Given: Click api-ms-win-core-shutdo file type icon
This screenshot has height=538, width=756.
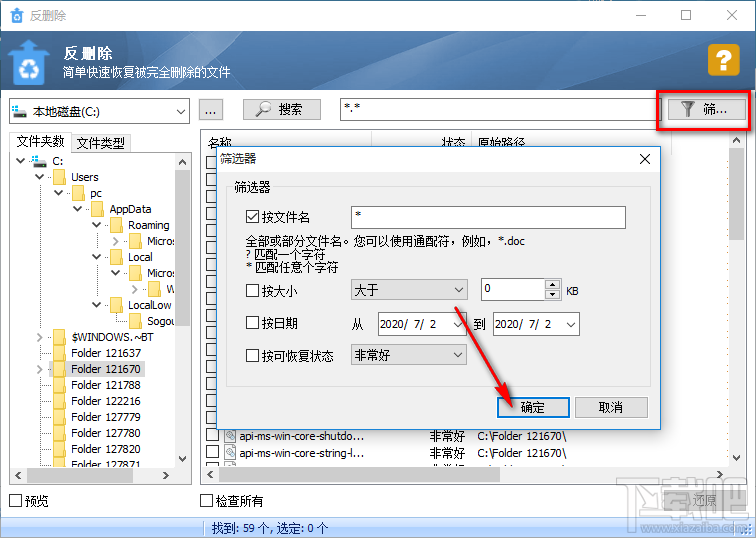Looking at the screenshot, I should click(x=230, y=436).
